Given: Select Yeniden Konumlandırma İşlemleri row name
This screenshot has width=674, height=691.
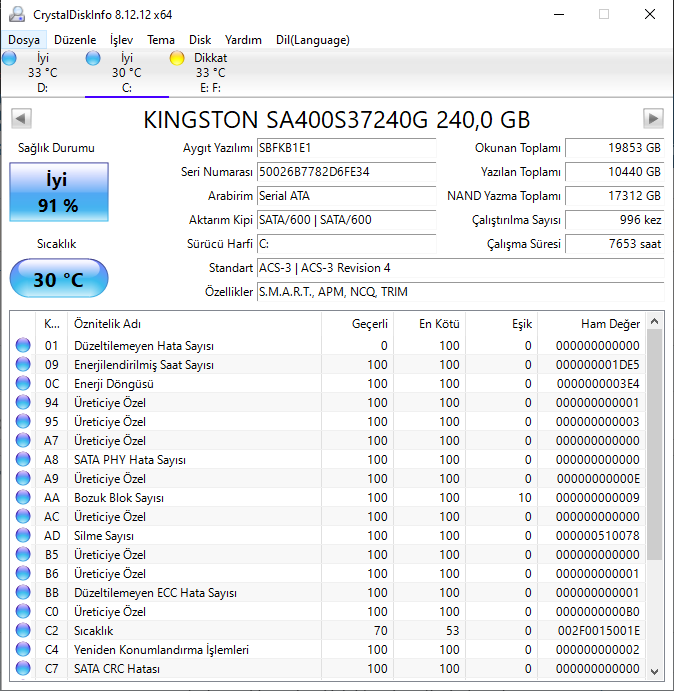Looking at the screenshot, I should pyautogui.click(x=161, y=650).
